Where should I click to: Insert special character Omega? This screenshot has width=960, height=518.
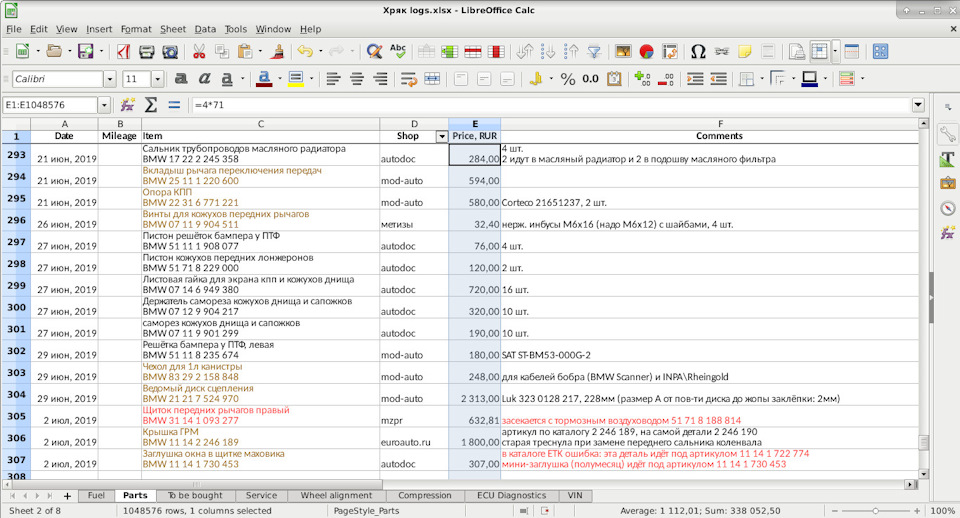tap(698, 51)
